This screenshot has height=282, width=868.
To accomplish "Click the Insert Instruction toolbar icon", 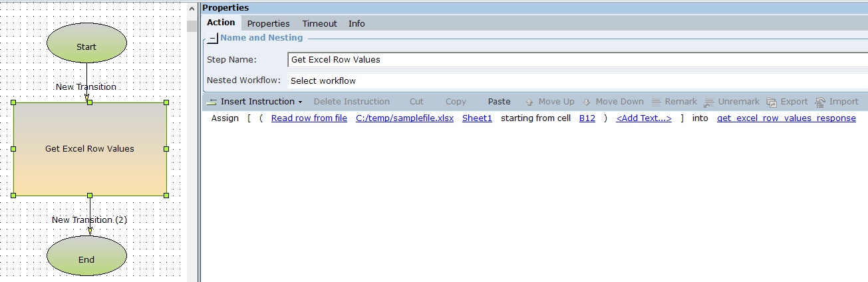I will pyautogui.click(x=212, y=102).
